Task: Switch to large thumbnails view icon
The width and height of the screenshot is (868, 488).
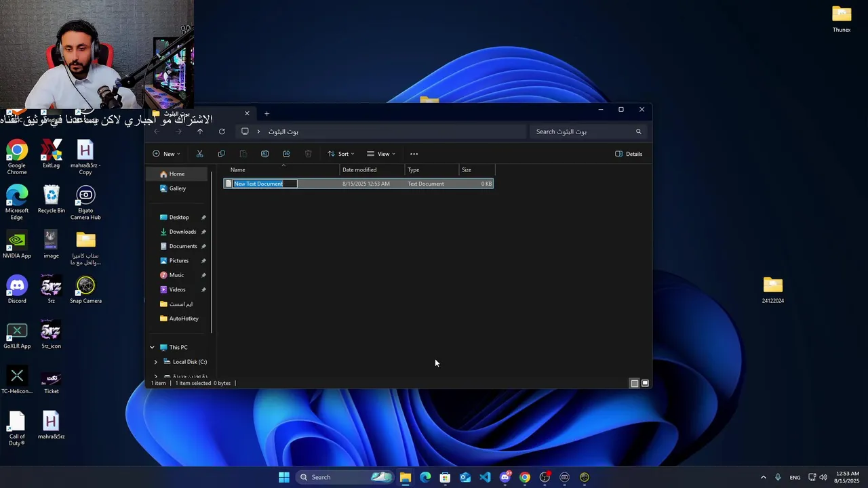Action: pos(645,384)
